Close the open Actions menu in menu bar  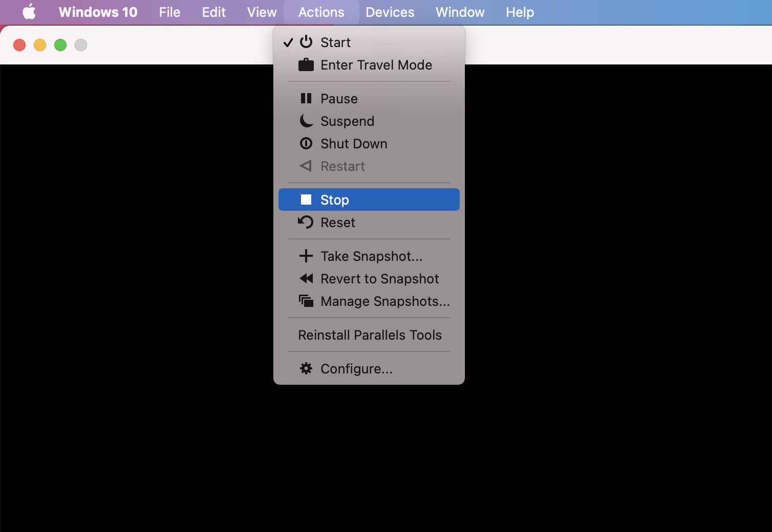321,12
